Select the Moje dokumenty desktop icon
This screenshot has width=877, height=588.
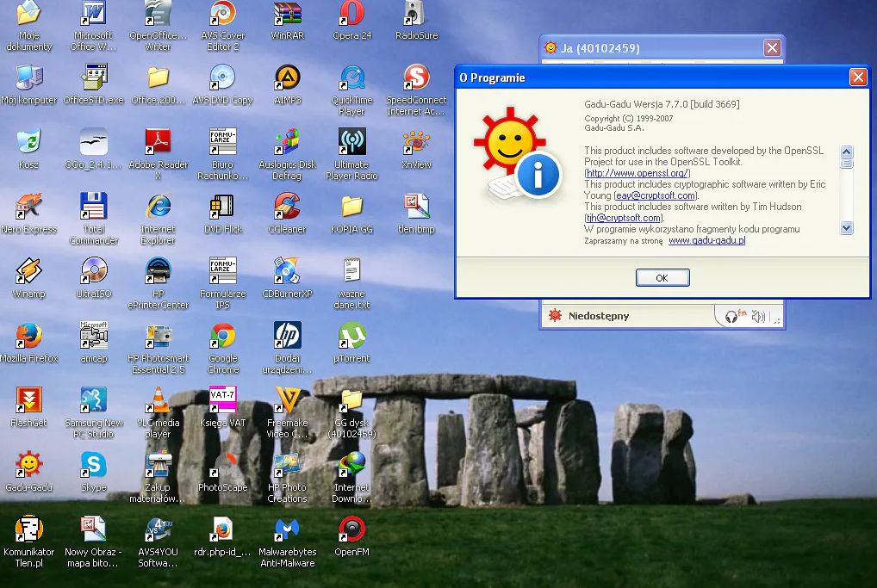tap(29, 25)
